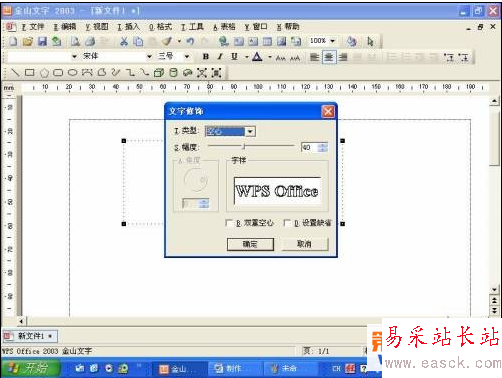The image size is (502, 378).
Task: Undo the last action
Action: coord(190,41)
